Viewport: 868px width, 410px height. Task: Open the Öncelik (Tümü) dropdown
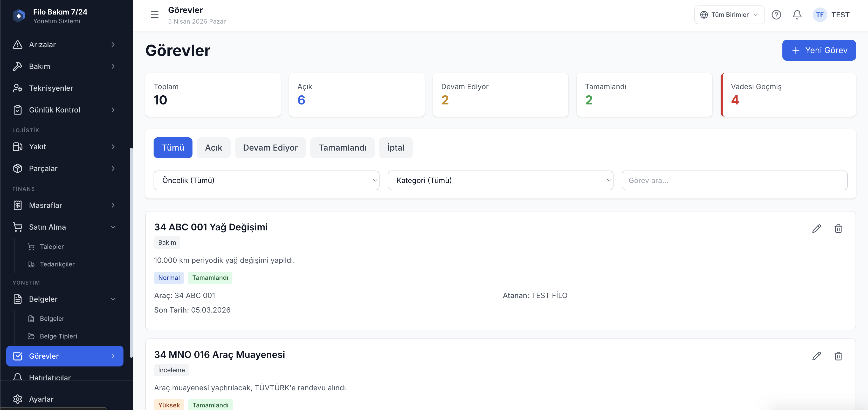(x=266, y=180)
